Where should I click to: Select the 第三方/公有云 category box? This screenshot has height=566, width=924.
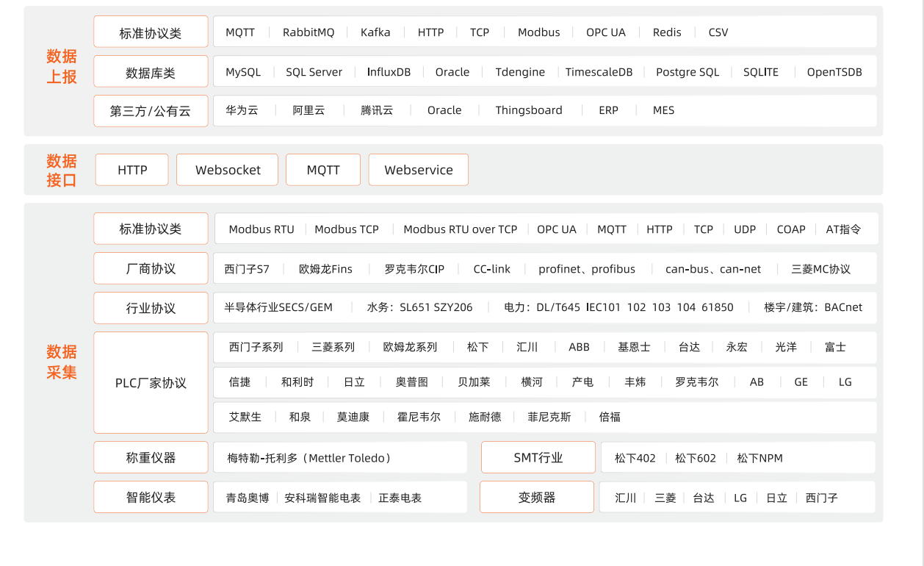[x=151, y=111]
